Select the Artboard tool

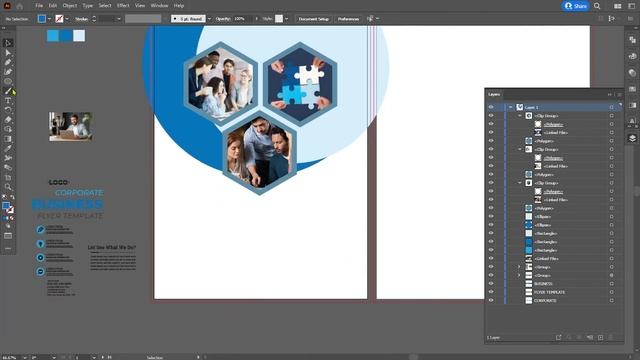click(x=8, y=177)
